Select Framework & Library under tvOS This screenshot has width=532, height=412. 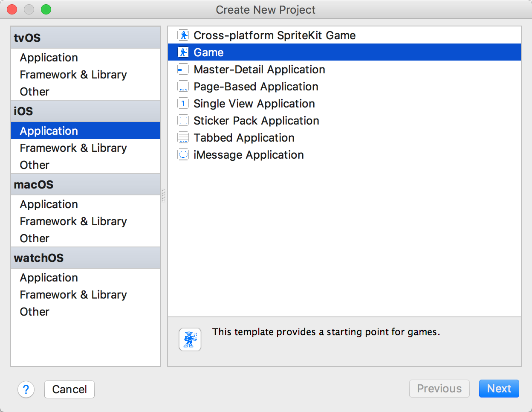click(x=86, y=74)
